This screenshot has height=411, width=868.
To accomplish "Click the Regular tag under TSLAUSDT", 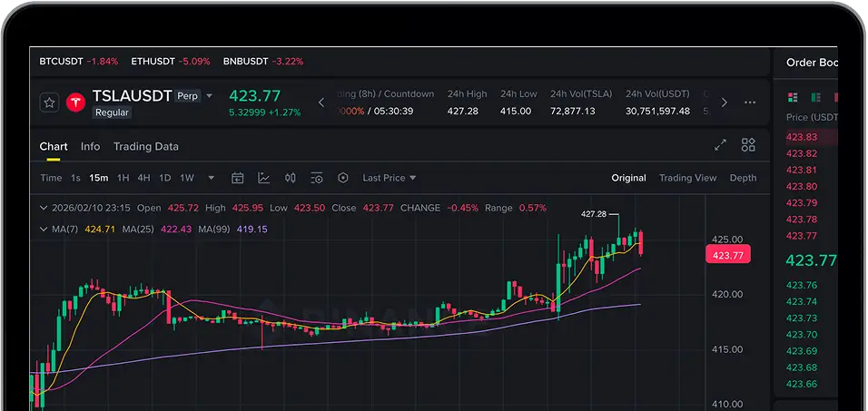I will click(112, 113).
